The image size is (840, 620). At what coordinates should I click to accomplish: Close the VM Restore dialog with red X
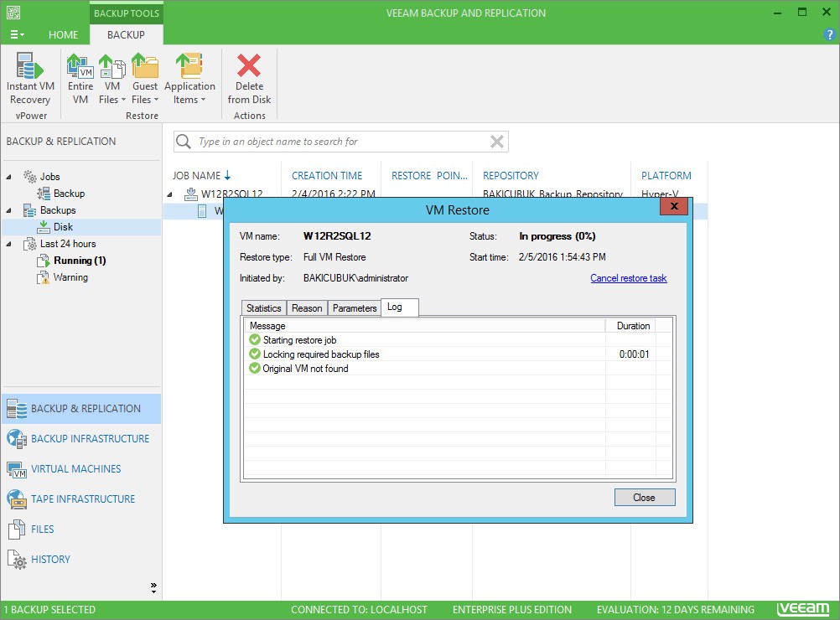[674, 206]
